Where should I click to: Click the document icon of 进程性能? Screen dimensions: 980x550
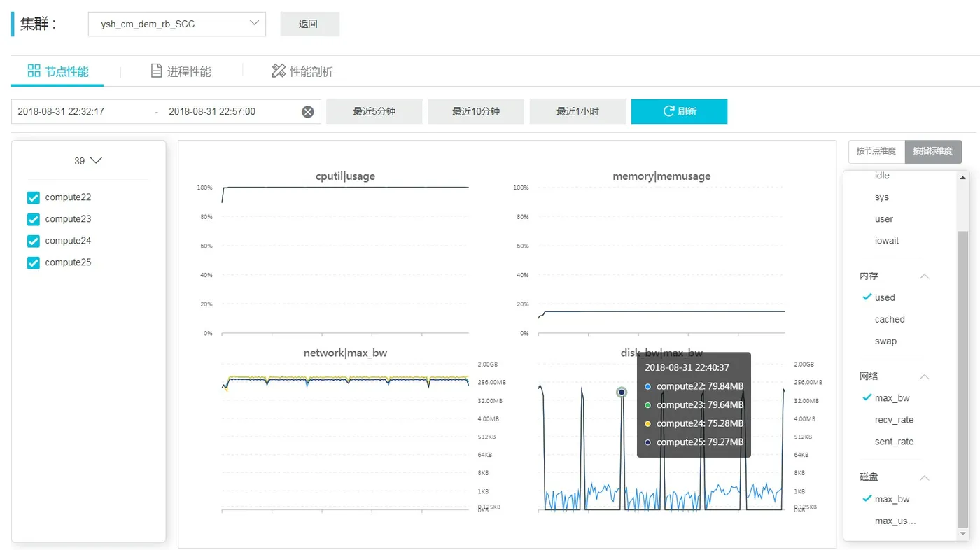157,71
